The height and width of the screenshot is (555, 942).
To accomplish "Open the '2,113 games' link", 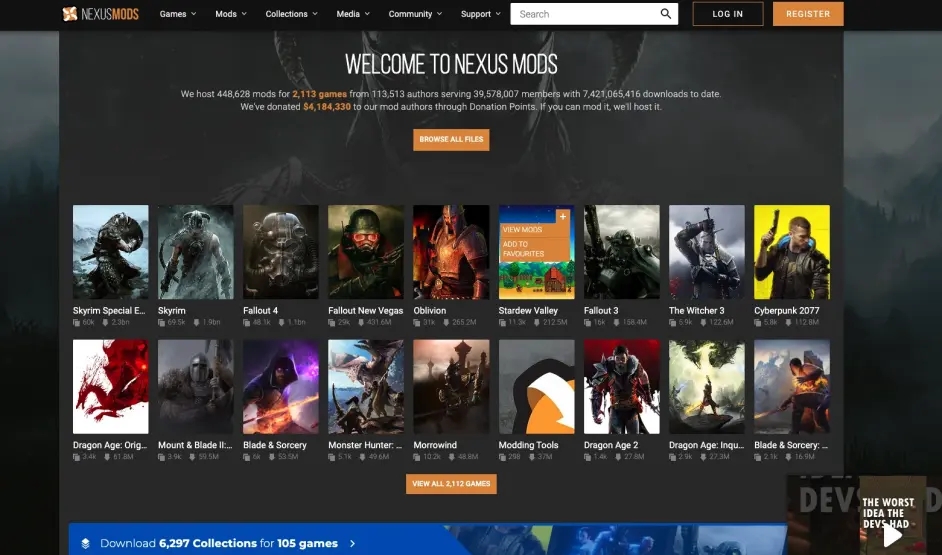I will point(320,94).
